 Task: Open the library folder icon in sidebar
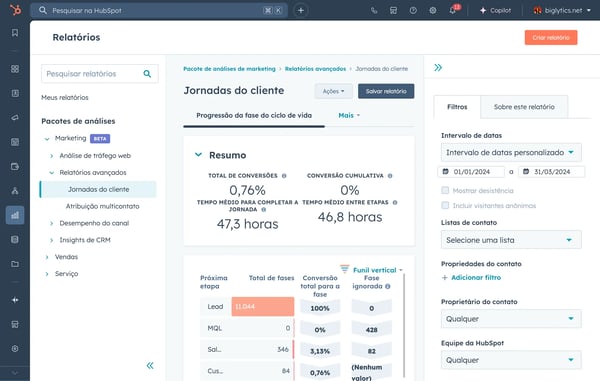[15, 264]
